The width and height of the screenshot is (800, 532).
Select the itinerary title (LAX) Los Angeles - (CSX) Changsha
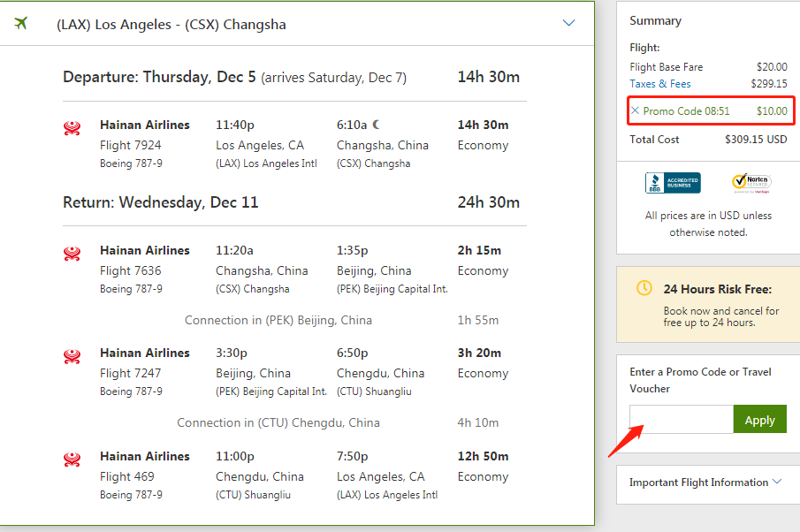point(171,25)
